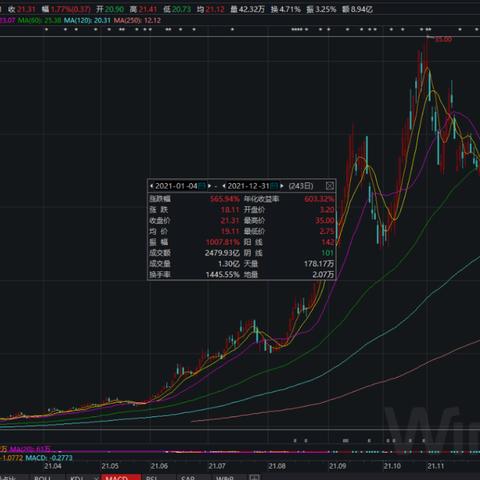Click the 21.05 date axis label

click(110, 466)
